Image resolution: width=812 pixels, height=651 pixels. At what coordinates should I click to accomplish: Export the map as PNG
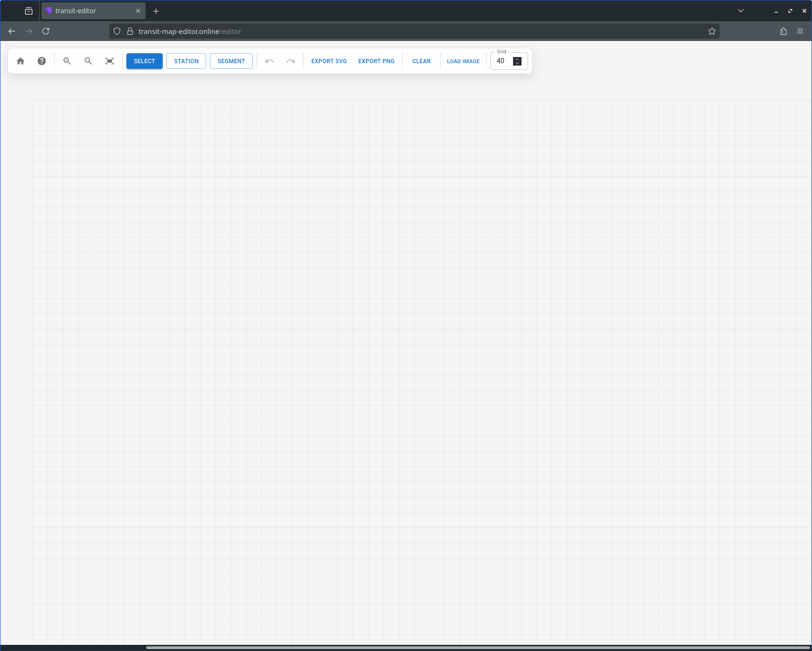click(376, 61)
